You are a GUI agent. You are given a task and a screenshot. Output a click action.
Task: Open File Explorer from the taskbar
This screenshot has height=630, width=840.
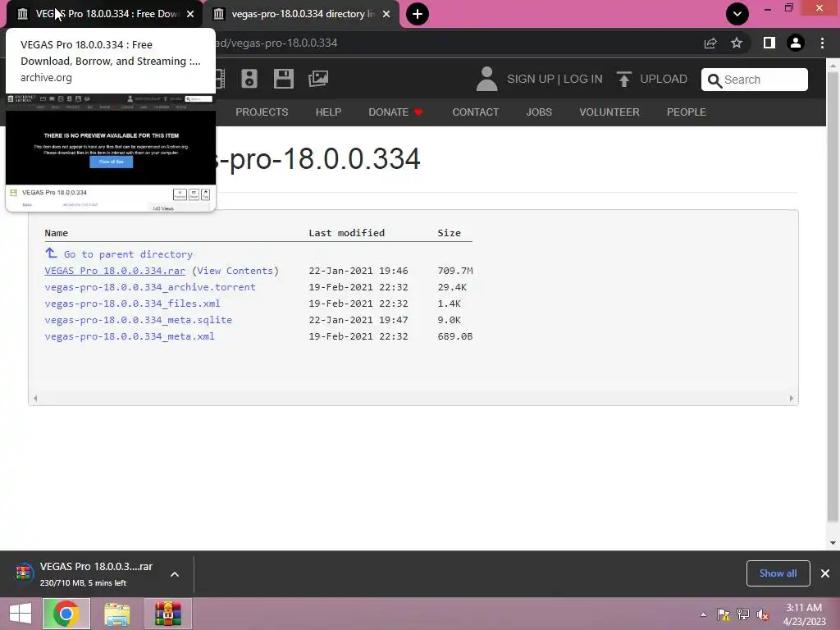pos(116,614)
